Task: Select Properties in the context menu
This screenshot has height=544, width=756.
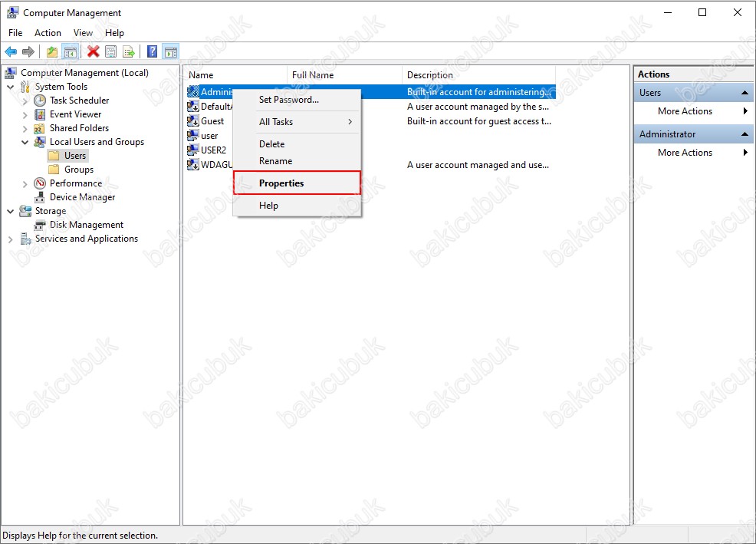Action: coord(297,183)
